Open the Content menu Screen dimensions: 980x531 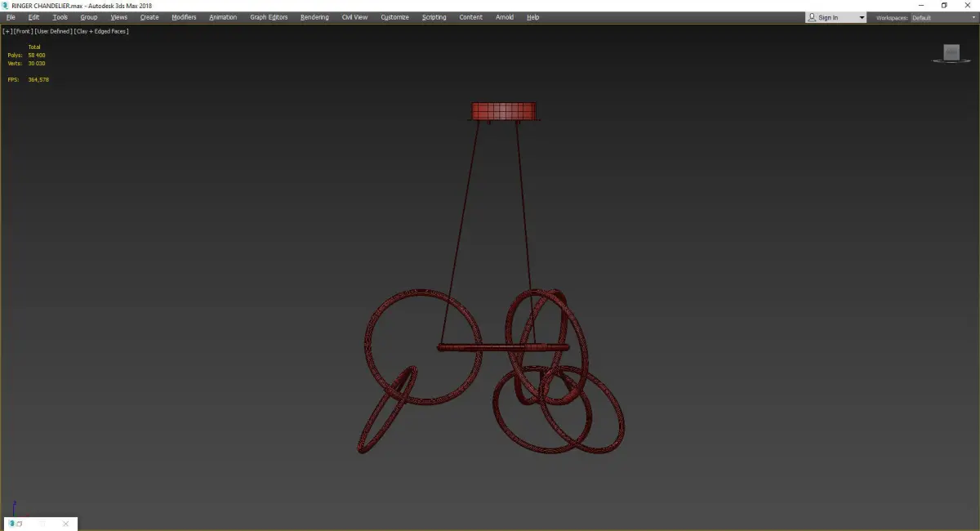(470, 17)
